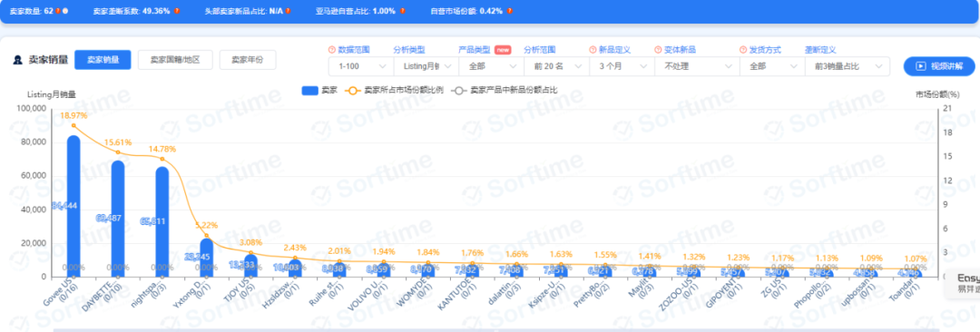Toggle 卖家 bar series in legend
980x332 pixels.
(319, 90)
